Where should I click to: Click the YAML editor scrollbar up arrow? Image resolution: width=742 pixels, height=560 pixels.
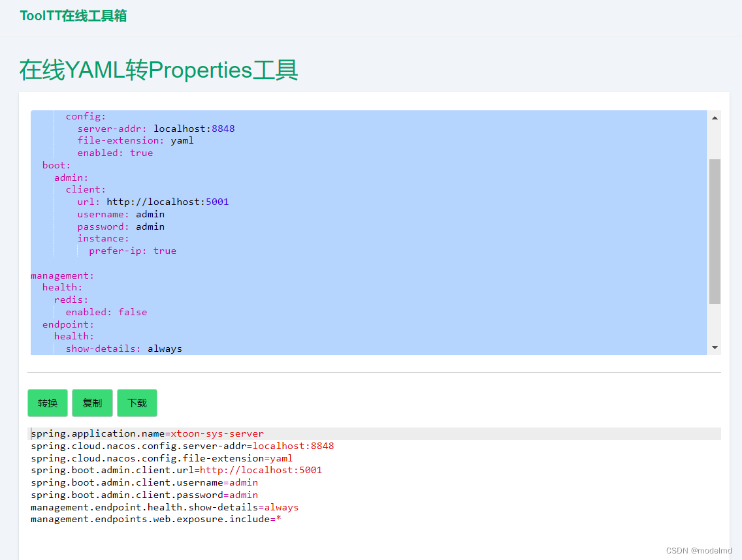point(715,117)
